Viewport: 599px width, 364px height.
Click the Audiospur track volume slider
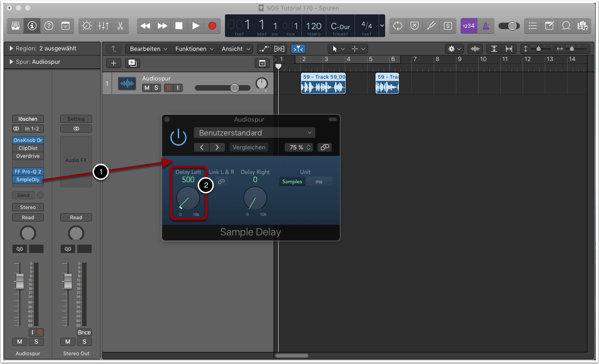pyautogui.click(x=235, y=88)
